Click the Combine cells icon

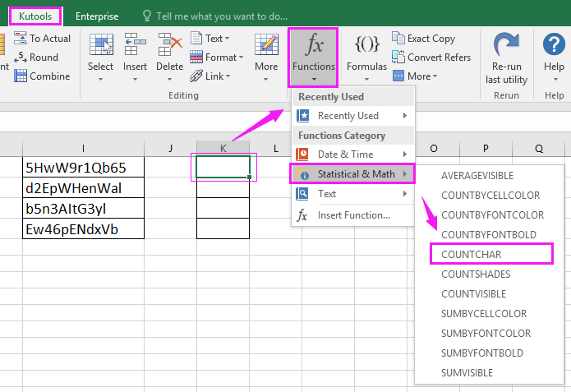(x=20, y=76)
